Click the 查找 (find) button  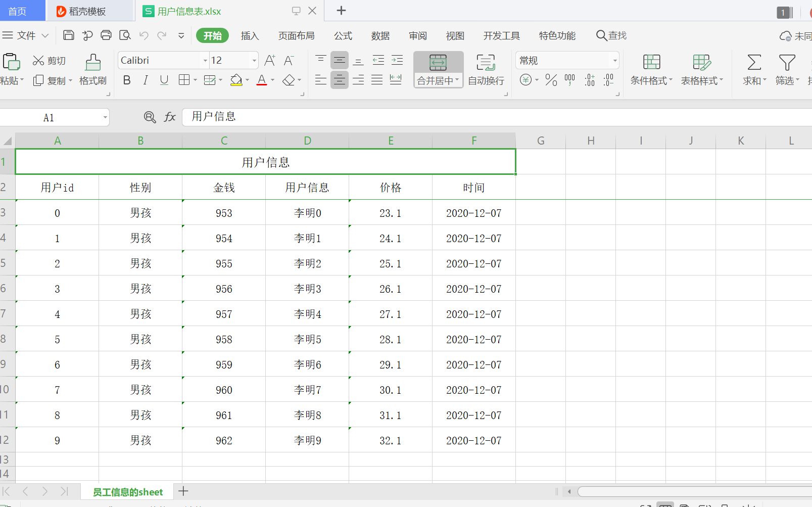pos(611,35)
